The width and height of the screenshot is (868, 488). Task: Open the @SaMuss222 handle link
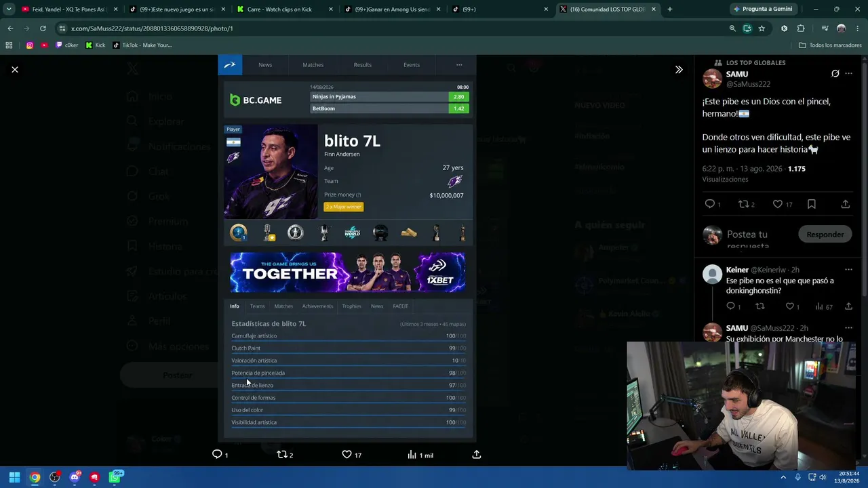click(x=748, y=84)
